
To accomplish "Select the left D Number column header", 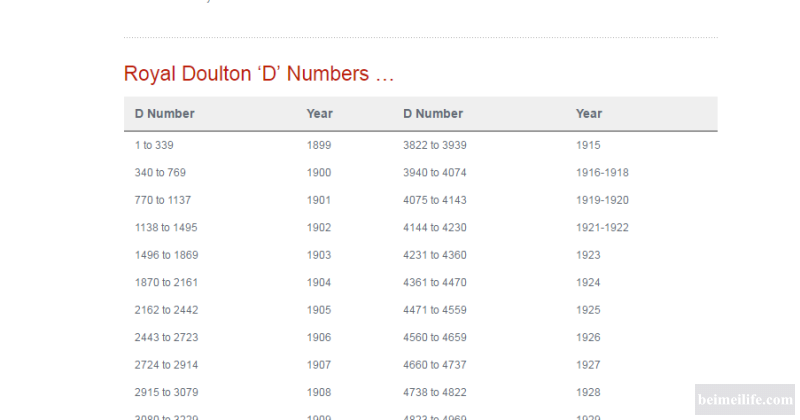I will [x=165, y=114].
